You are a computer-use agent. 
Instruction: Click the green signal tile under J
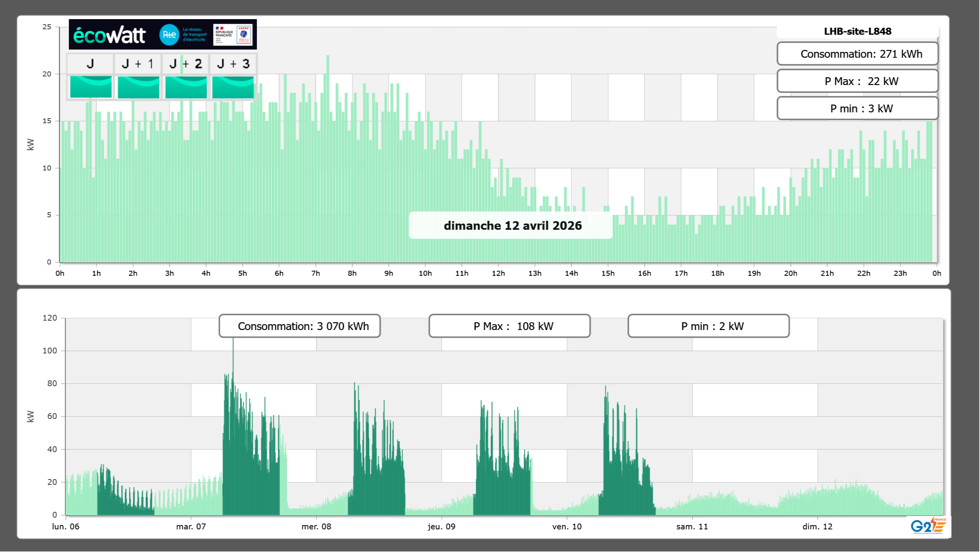click(91, 87)
